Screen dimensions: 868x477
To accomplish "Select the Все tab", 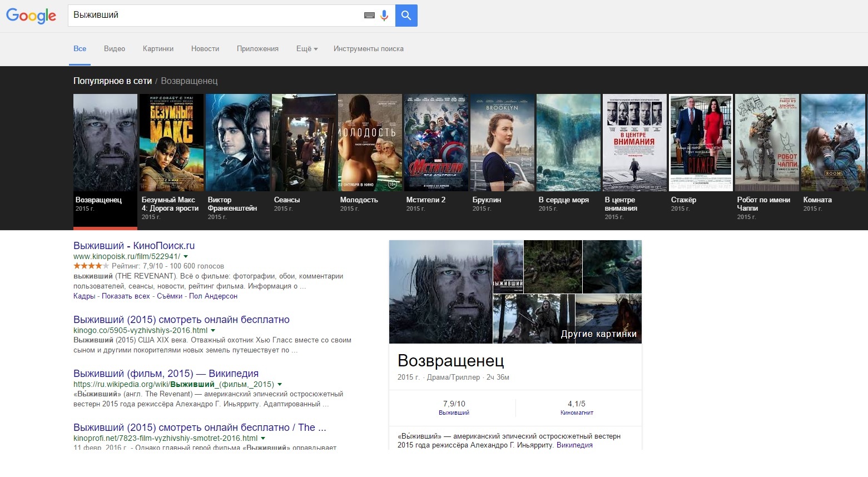I will pyautogui.click(x=80, y=49).
